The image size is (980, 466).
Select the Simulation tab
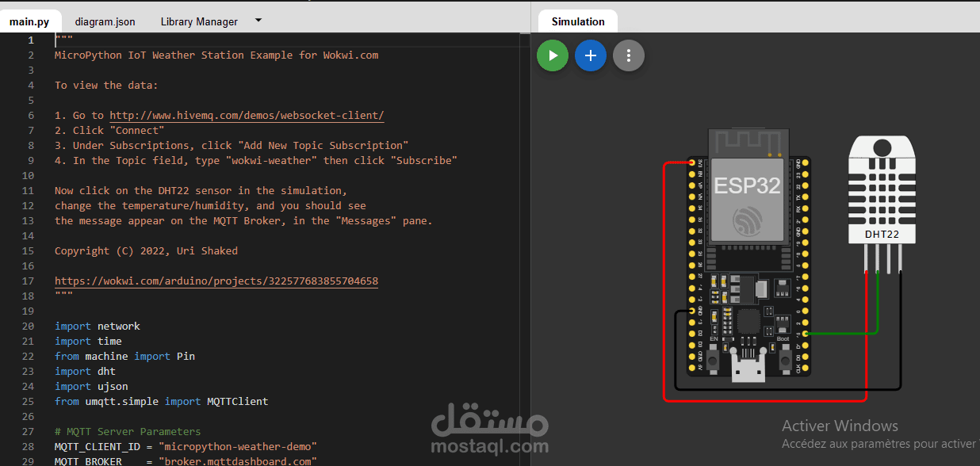point(578,21)
